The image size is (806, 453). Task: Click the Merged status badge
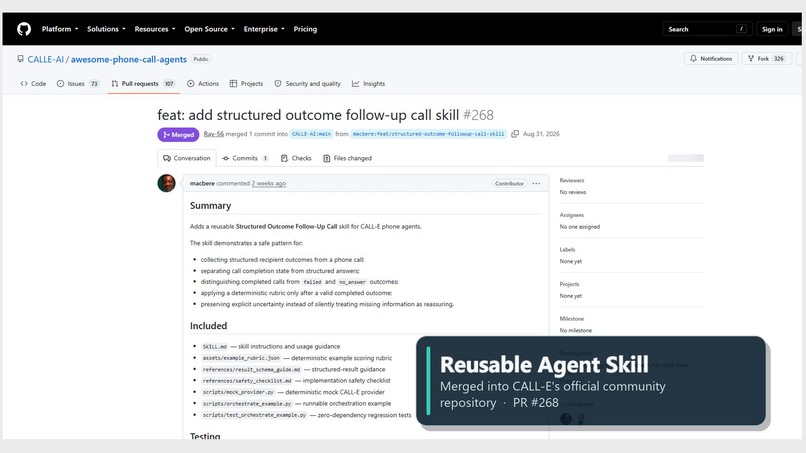(x=178, y=135)
